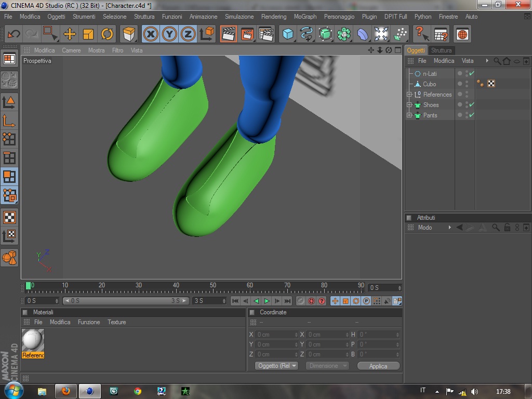This screenshot has height=399, width=532.
Task: Select the Rotate tool in top toolbar
Action: [107, 34]
